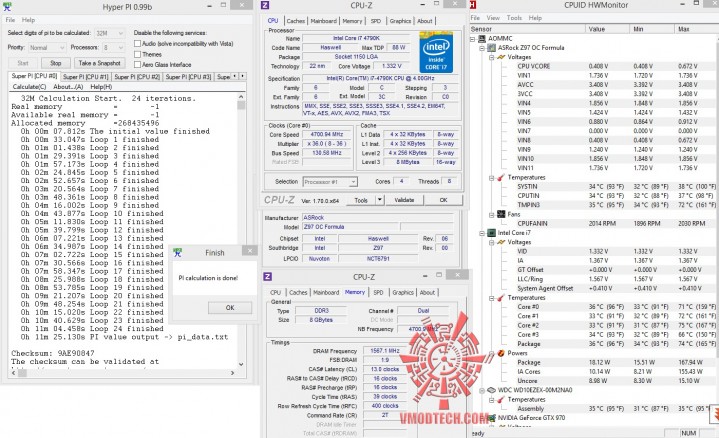The width and height of the screenshot is (719, 438).
Task: Switch to Caches tab in top CPU-Z window
Action: tap(295, 21)
